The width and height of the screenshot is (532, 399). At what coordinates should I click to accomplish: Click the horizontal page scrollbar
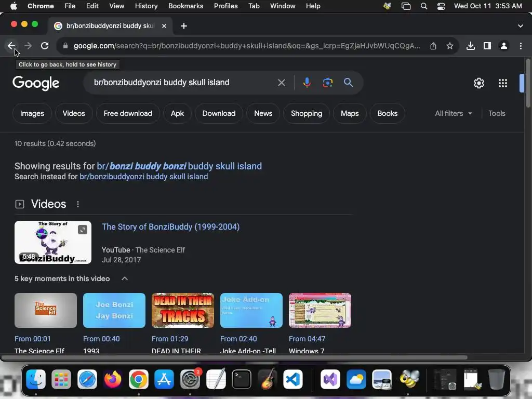pyautogui.click(x=234, y=357)
